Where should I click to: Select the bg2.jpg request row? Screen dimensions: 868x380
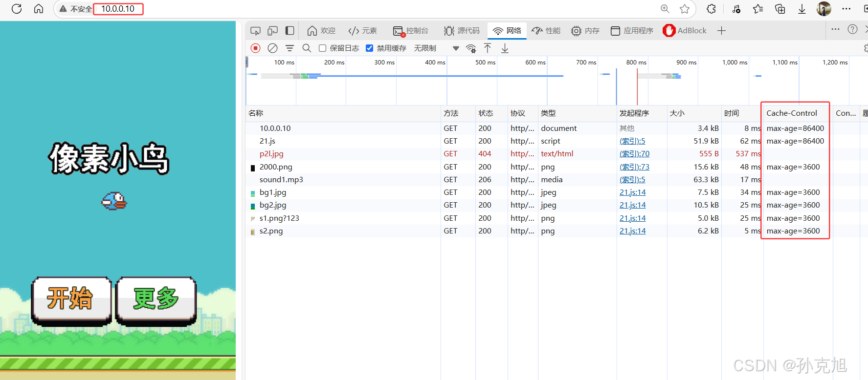pyautogui.click(x=273, y=205)
